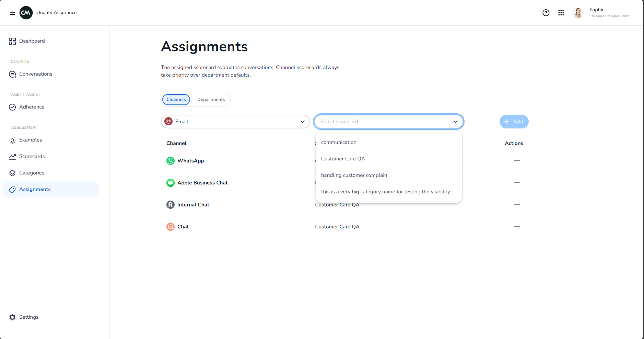Click the Settings gear icon
The height and width of the screenshot is (339, 644).
[12, 317]
